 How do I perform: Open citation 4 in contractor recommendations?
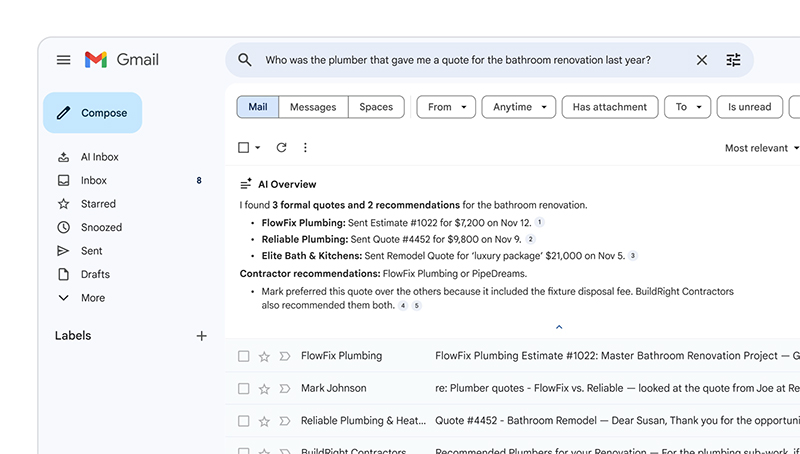pyautogui.click(x=403, y=306)
